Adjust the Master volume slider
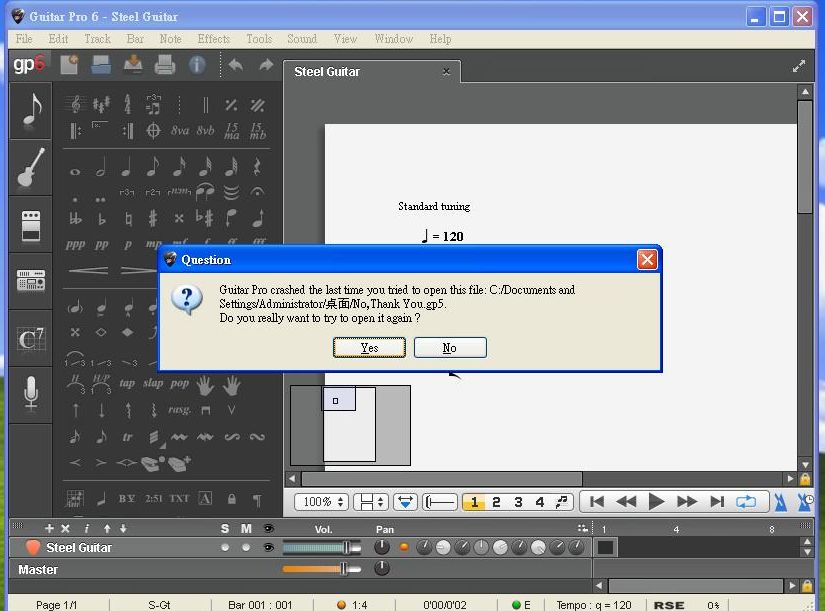Screen dimensions: 825x611 (321, 568)
